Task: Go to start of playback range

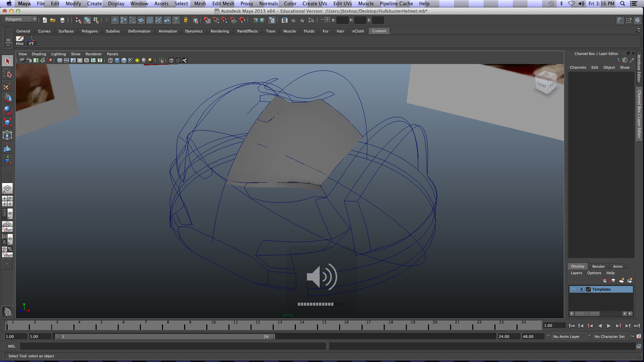Action: (x=572, y=326)
